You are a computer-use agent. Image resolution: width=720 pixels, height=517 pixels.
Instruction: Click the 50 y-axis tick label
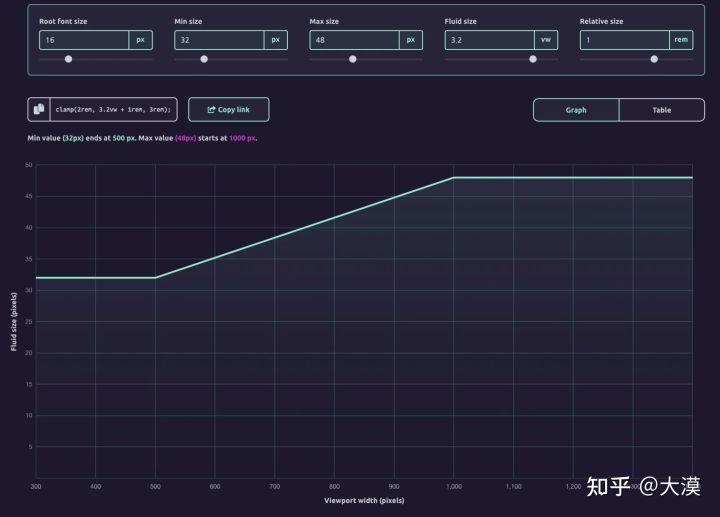click(29, 165)
